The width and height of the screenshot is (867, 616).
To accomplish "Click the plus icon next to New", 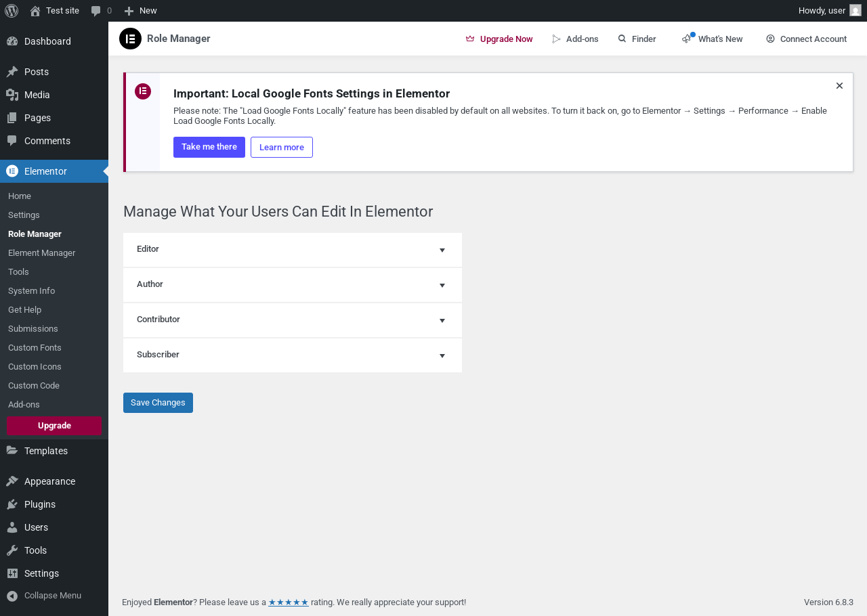I will click(x=129, y=11).
